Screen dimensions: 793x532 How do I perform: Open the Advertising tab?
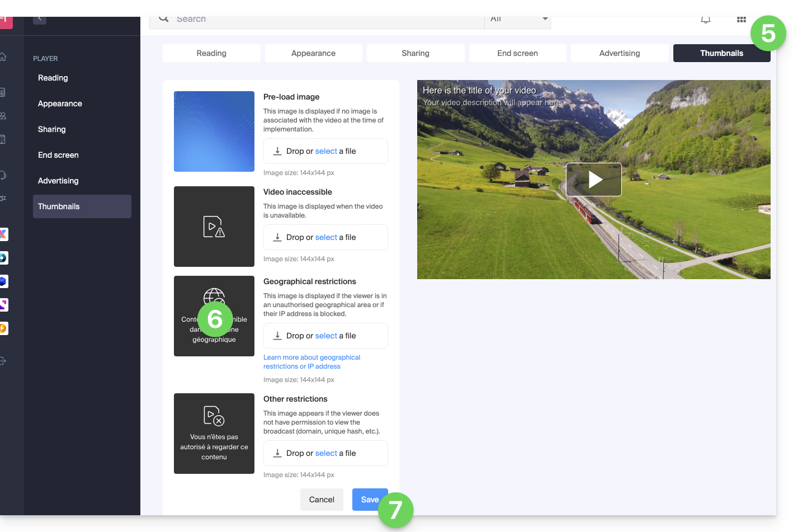[x=619, y=53]
